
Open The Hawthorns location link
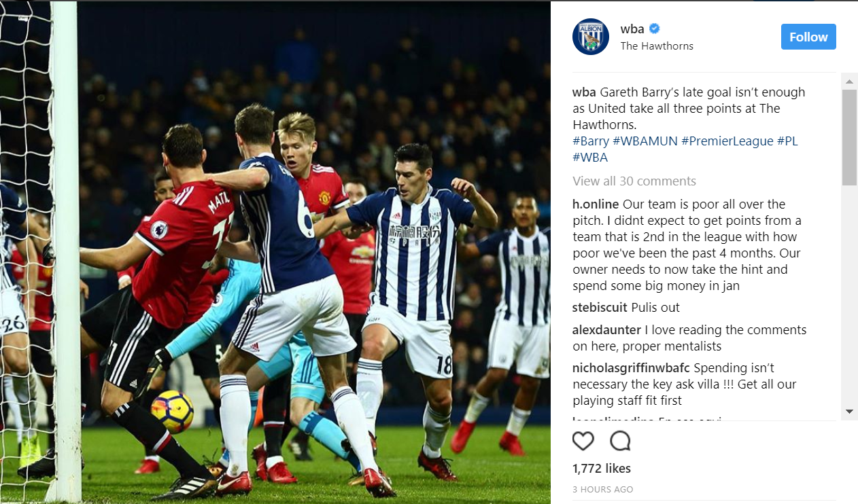[657, 46]
